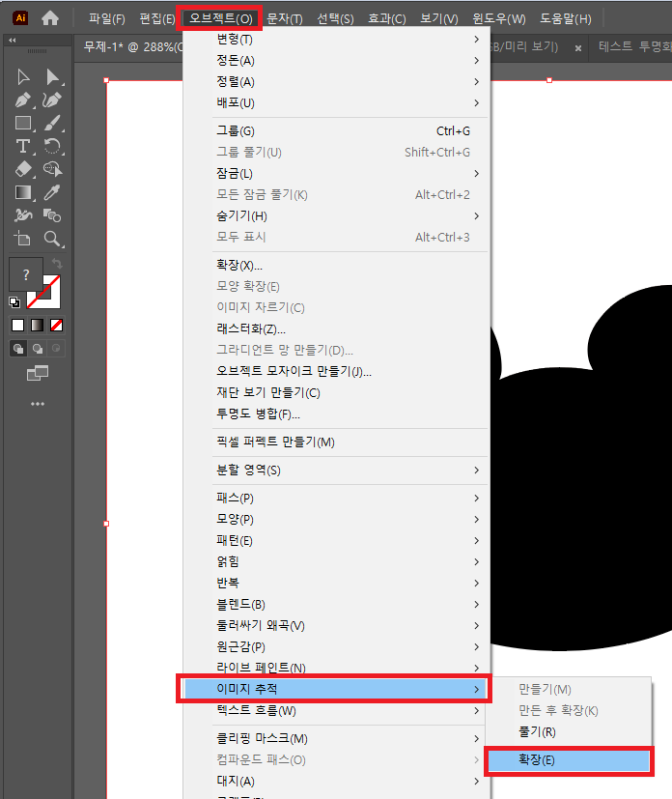The width and height of the screenshot is (672, 799).
Task: Swap fill and stroke arrows
Action: coord(57,264)
